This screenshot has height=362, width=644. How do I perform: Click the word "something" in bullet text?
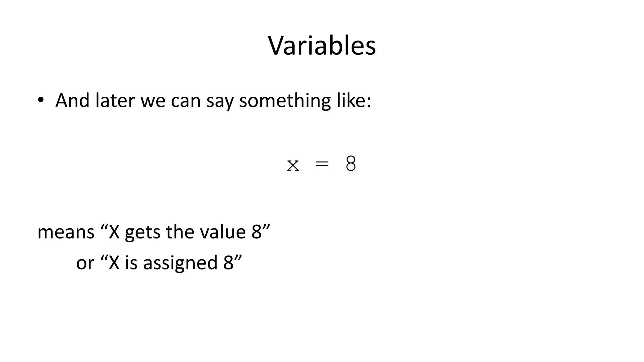click(x=285, y=101)
